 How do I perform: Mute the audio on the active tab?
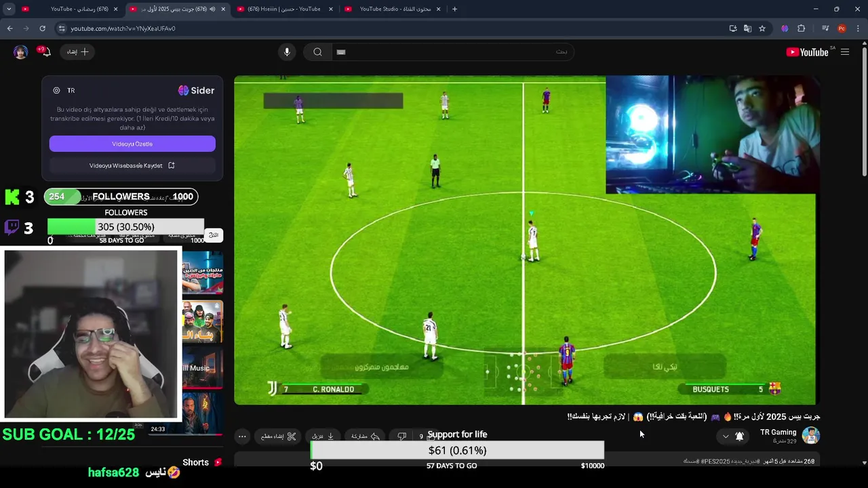click(212, 9)
